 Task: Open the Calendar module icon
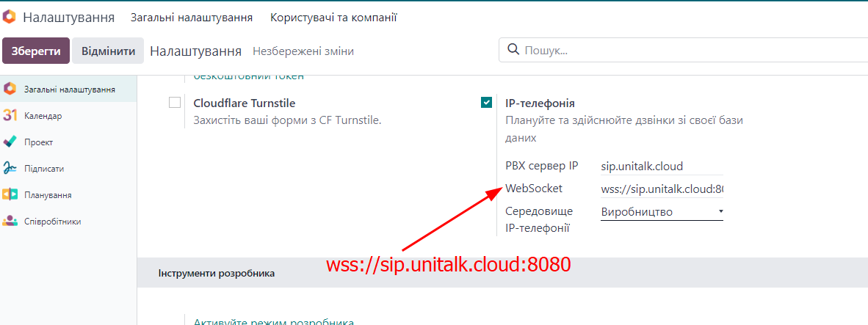pos(10,115)
